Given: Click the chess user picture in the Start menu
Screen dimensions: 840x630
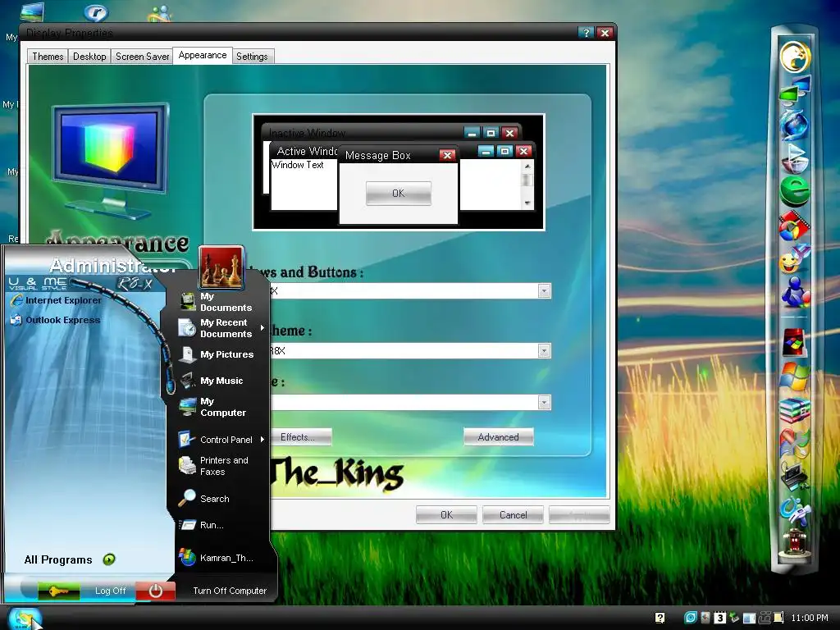Looking at the screenshot, I should tap(221, 267).
